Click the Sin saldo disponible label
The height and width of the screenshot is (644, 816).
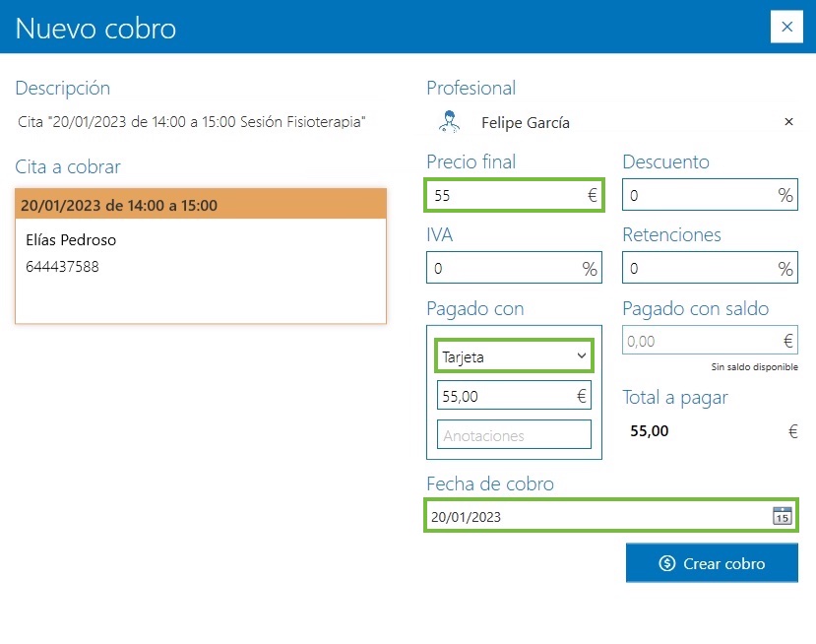755,366
